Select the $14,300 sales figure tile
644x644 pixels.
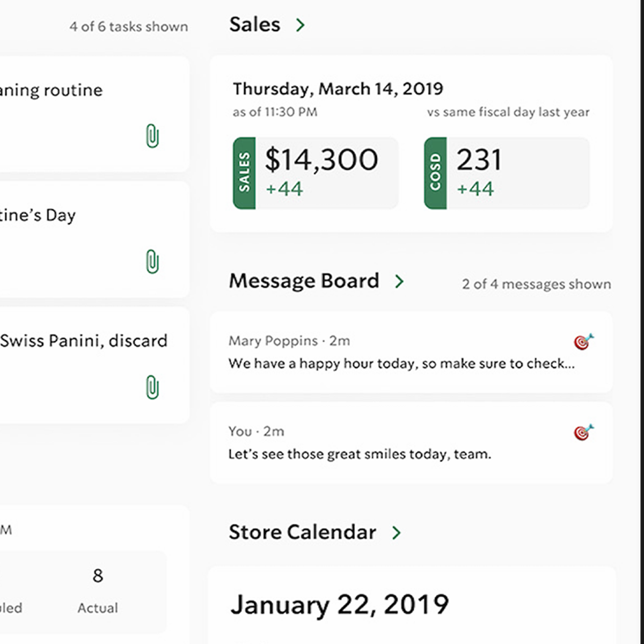click(326, 173)
